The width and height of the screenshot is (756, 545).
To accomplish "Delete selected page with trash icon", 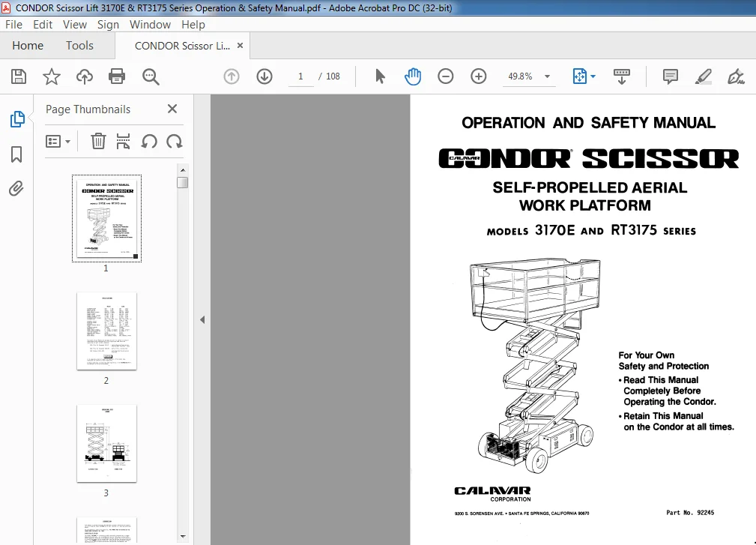I will [x=98, y=142].
